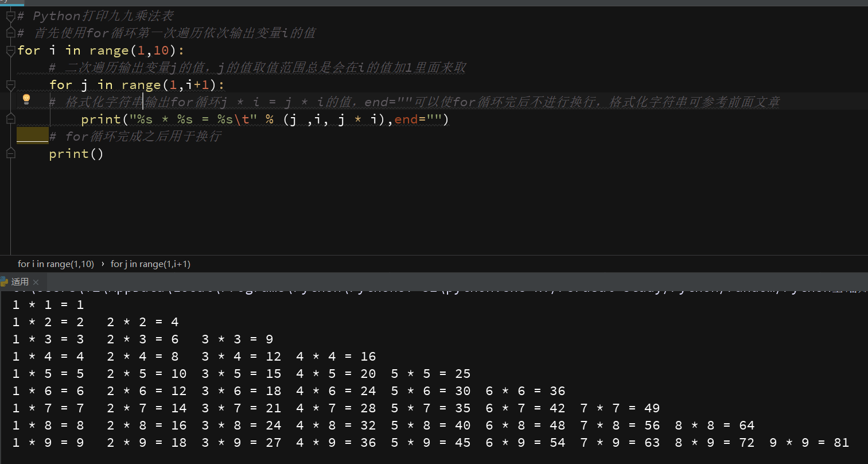Click output '1 * 9 = 9'
Image resolution: width=868 pixels, height=464 pixels.
point(48,443)
